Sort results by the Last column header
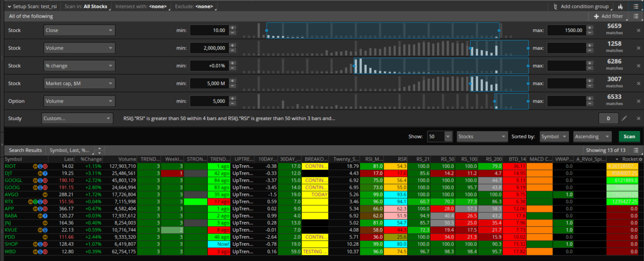 [x=69, y=159]
